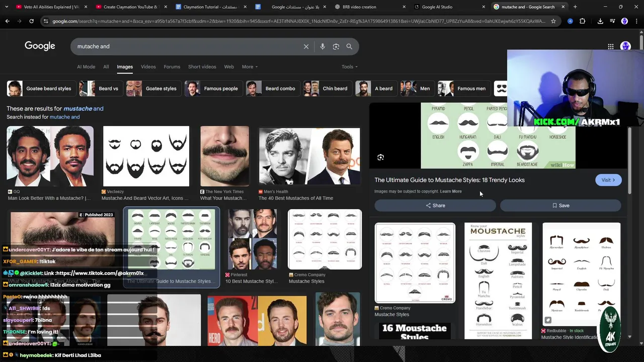644x362 pixels.
Task: Click the Share button
Action: click(x=435, y=205)
